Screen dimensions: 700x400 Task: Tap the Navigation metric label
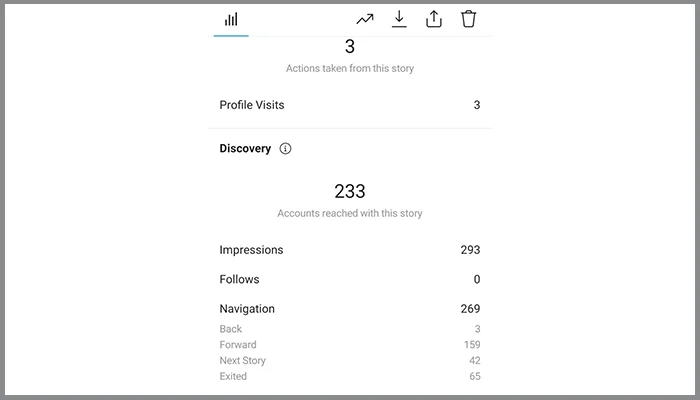(247, 309)
